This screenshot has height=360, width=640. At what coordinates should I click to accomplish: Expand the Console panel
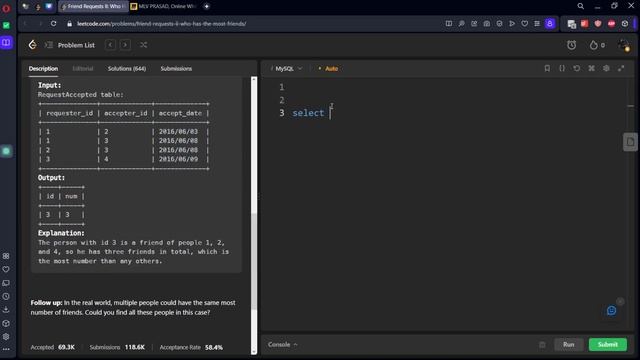click(282, 344)
